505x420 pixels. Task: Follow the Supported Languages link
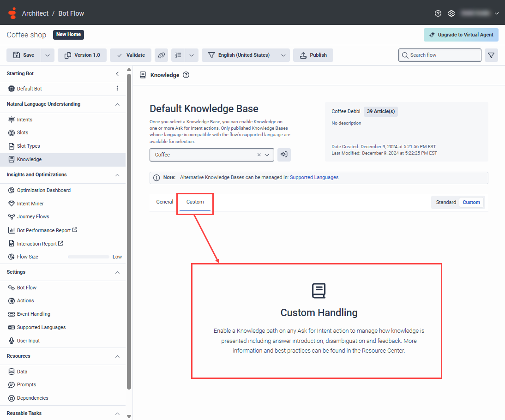coord(314,178)
